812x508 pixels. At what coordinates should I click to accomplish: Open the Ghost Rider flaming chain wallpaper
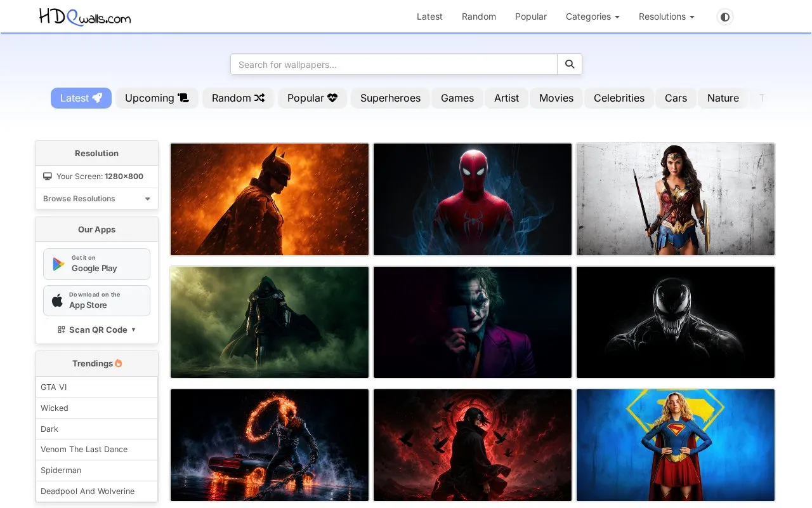click(x=270, y=445)
